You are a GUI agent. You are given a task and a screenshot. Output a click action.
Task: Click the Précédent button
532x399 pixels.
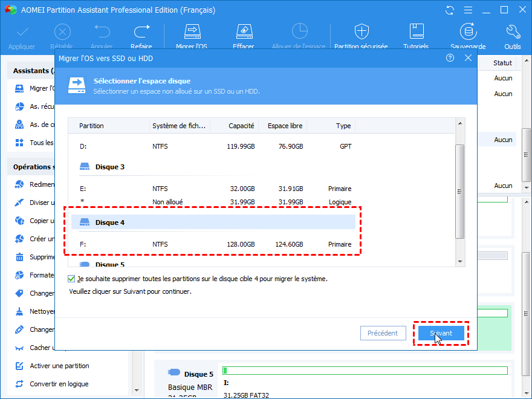coord(383,333)
